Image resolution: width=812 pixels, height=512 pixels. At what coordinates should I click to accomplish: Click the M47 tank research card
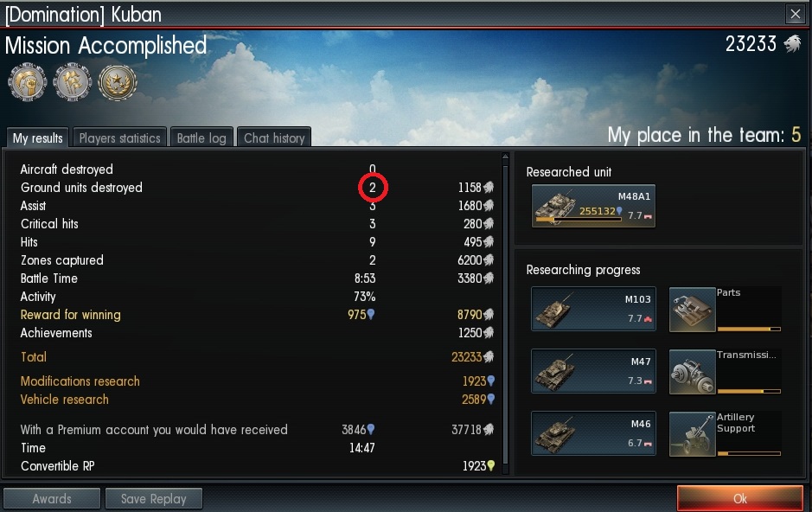point(593,371)
